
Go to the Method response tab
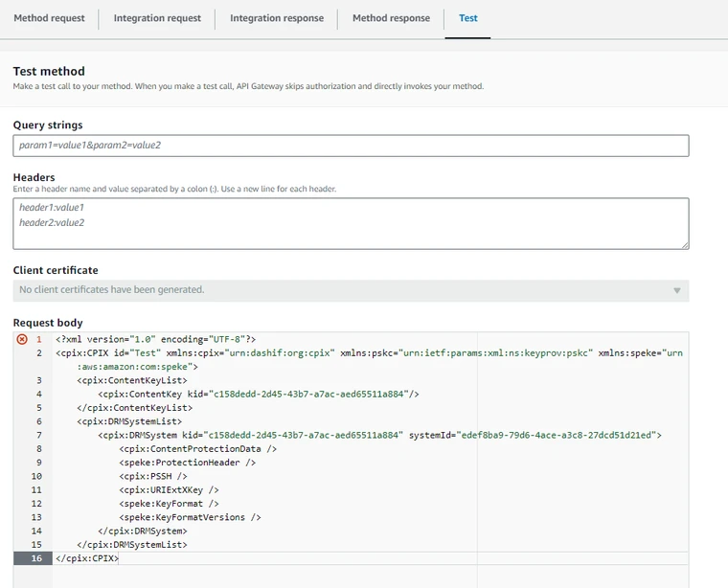pos(391,18)
